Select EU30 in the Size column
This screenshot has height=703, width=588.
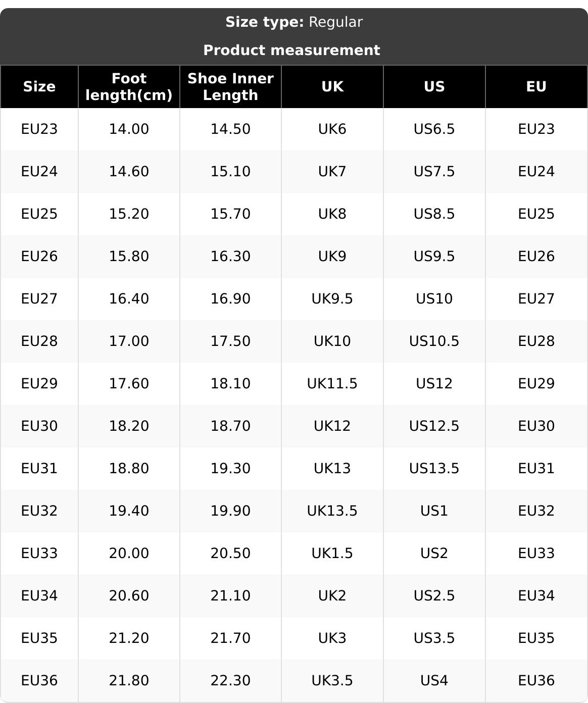click(39, 426)
